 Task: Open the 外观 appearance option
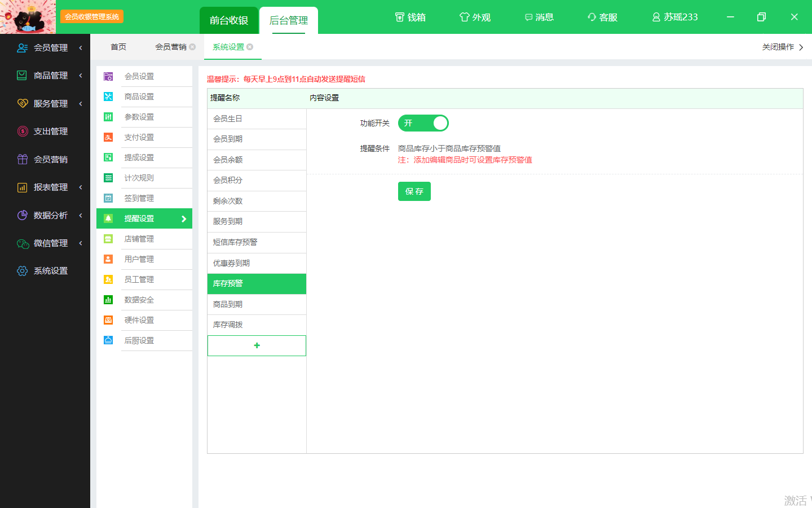point(475,17)
